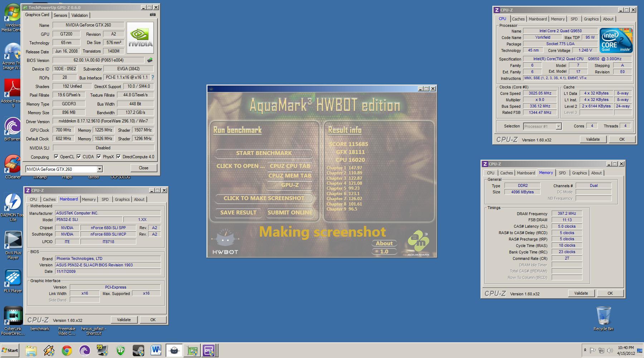
Task: Click the Windows Explorer taskbar icon
Action: [31, 350]
